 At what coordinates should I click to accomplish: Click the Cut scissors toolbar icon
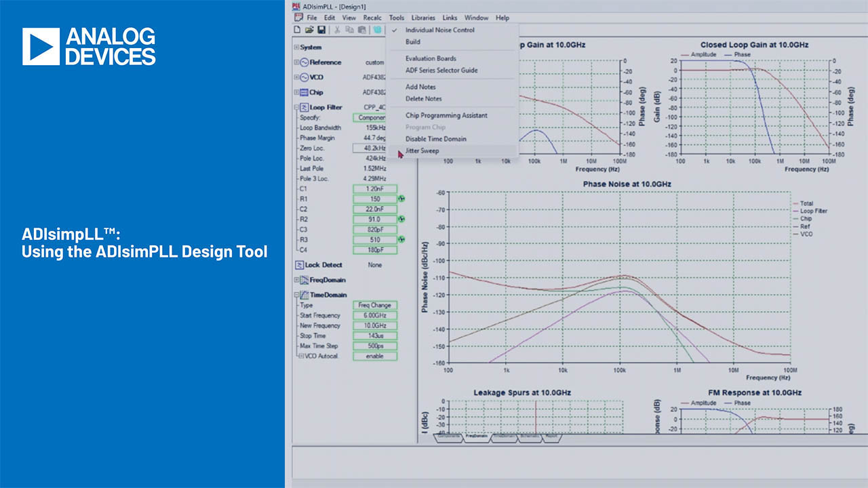(337, 30)
